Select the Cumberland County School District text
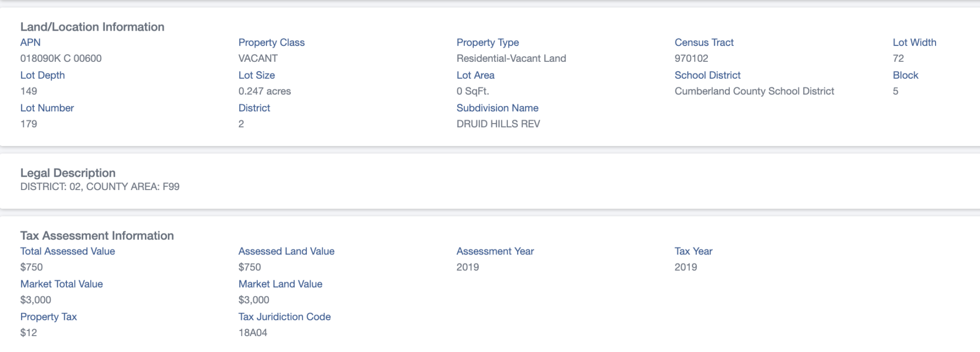The height and width of the screenshot is (352, 980). [x=754, y=91]
